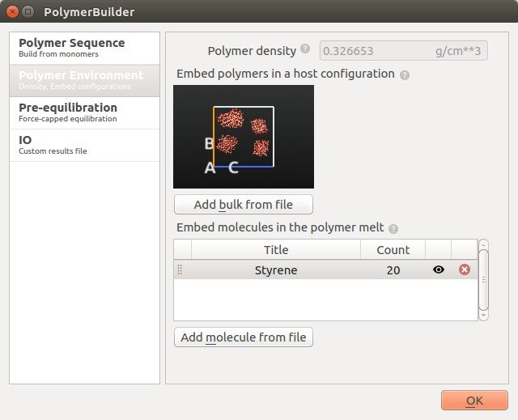Click the Add bulk from file button

click(x=244, y=204)
